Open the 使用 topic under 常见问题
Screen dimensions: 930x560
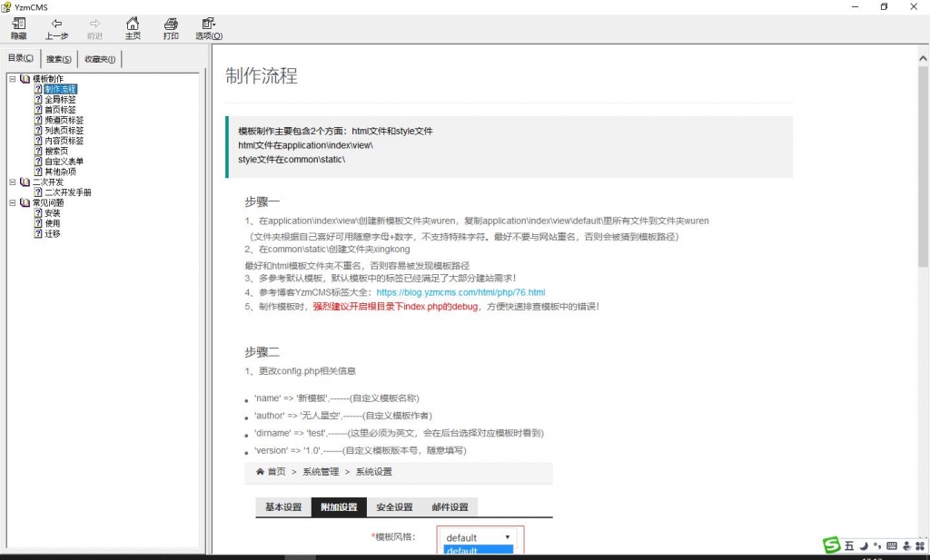coord(52,223)
